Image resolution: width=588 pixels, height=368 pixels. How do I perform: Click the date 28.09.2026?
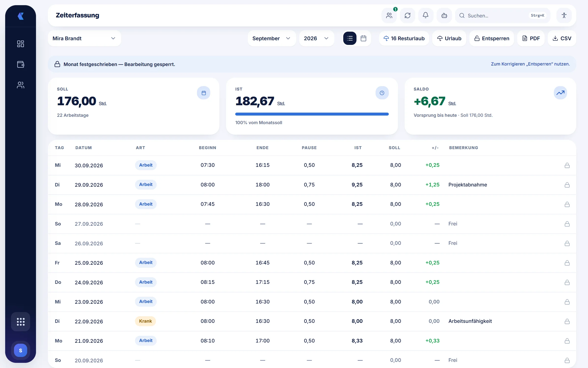[89, 205]
